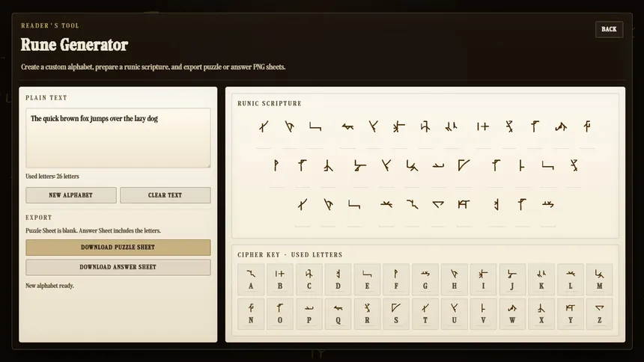Select the cipher key tile for S
The height and width of the screenshot is (362, 644).
click(396, 314)
